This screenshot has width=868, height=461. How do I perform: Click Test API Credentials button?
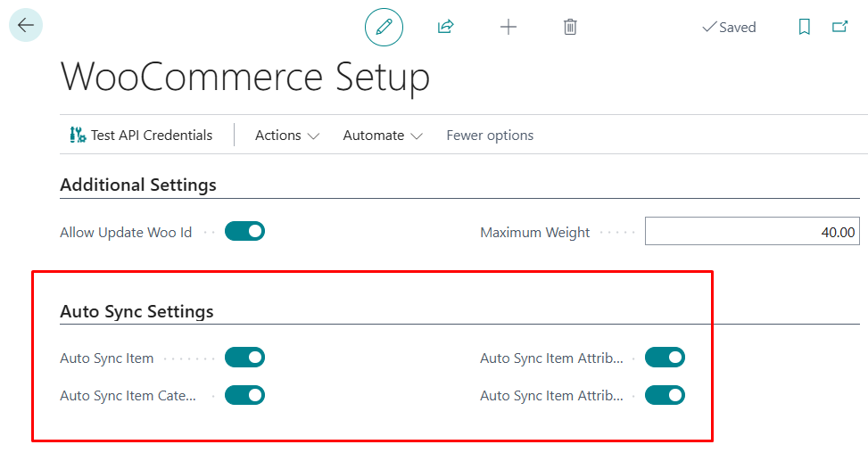point(141,135)
